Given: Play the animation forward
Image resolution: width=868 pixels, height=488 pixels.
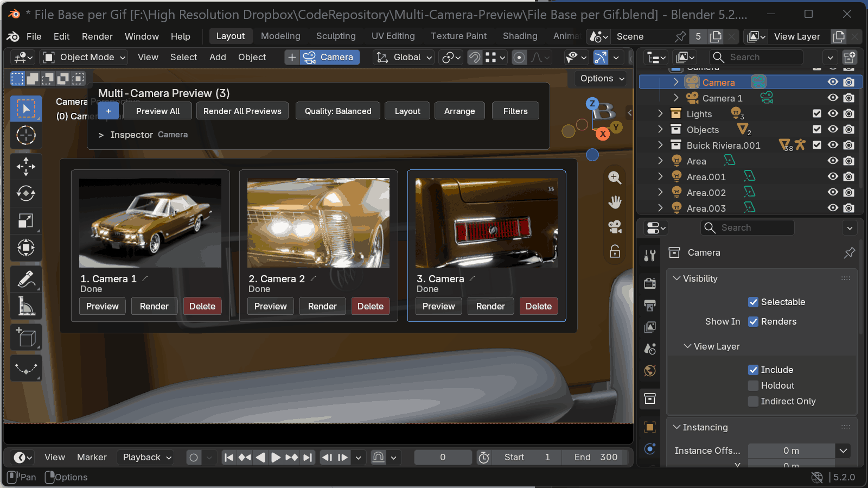Looking at the screenshot, I should coord(276,458).
